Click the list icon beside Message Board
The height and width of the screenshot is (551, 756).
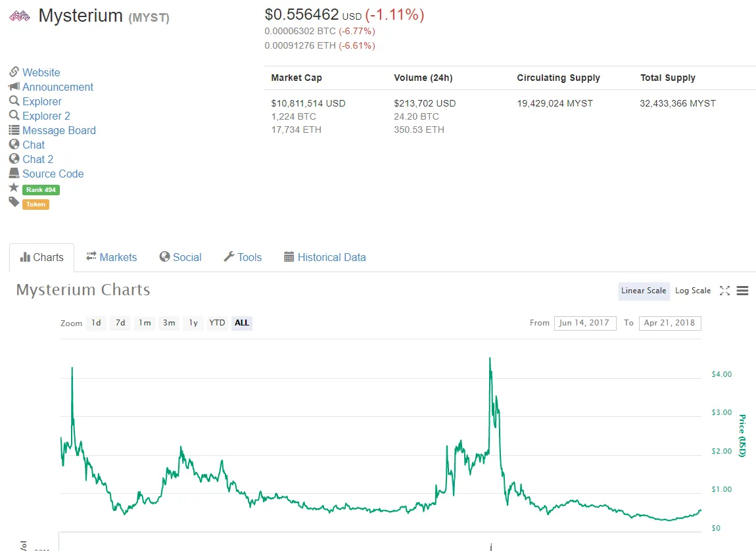[x=14, y=130]
